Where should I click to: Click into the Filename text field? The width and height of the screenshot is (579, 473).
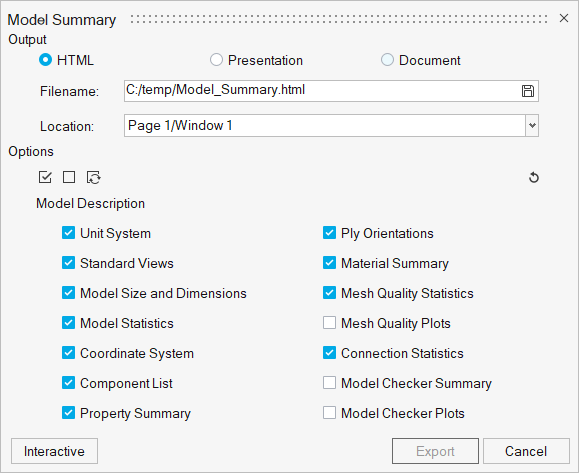(321, 91)
